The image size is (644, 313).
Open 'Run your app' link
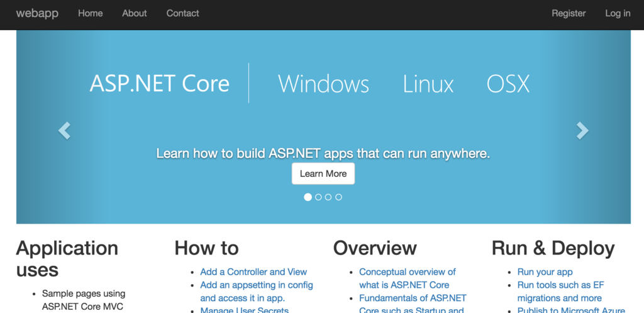point(545,272)
